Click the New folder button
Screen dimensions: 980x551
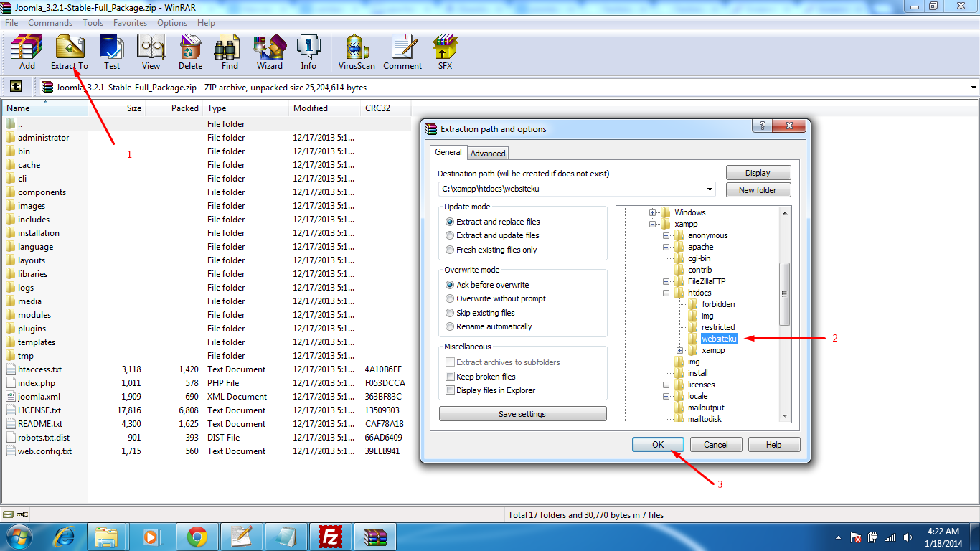[758, 190]
